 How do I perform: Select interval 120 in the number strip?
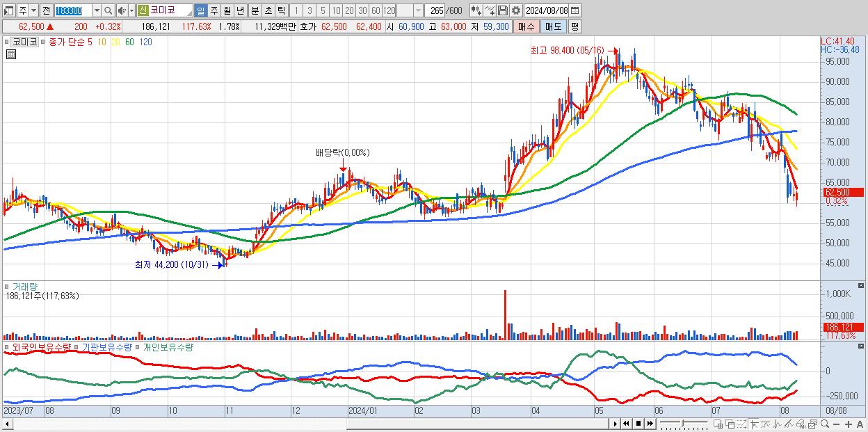[x=389, y=10]
